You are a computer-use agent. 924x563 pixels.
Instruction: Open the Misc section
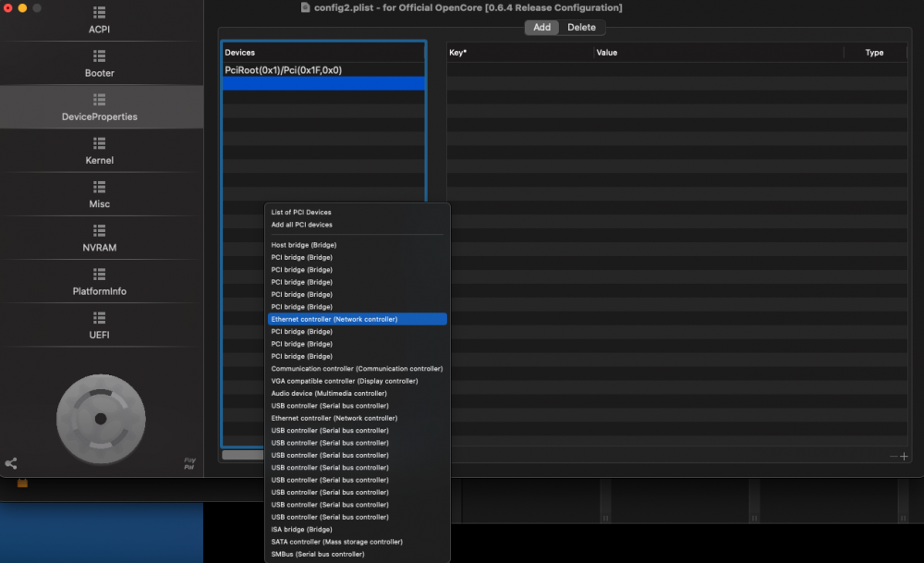click(99, 194)
